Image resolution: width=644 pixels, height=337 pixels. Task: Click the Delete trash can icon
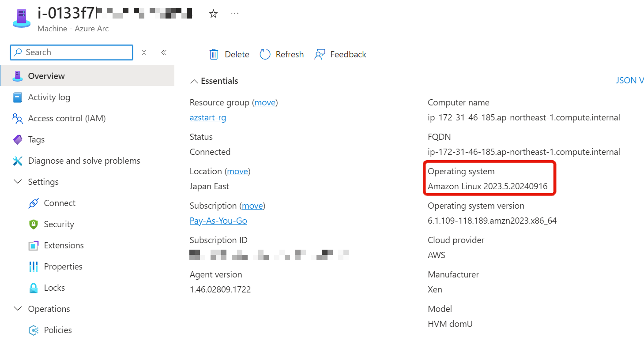tap(214, 54)
